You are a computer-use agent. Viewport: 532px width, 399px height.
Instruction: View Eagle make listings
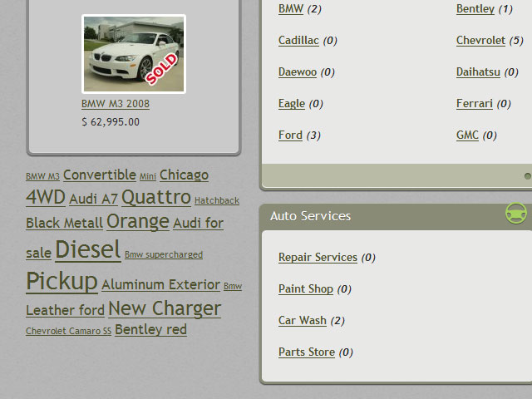pos(292,103)
